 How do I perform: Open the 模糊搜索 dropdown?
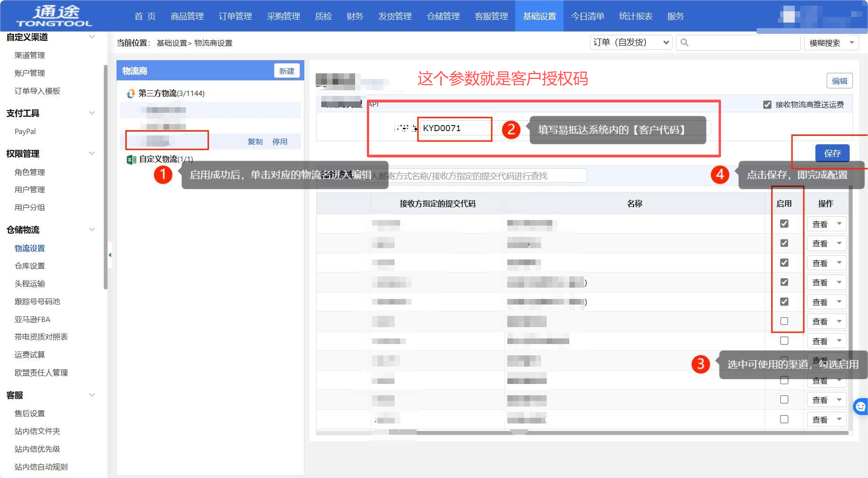click(x=831, y=43)
